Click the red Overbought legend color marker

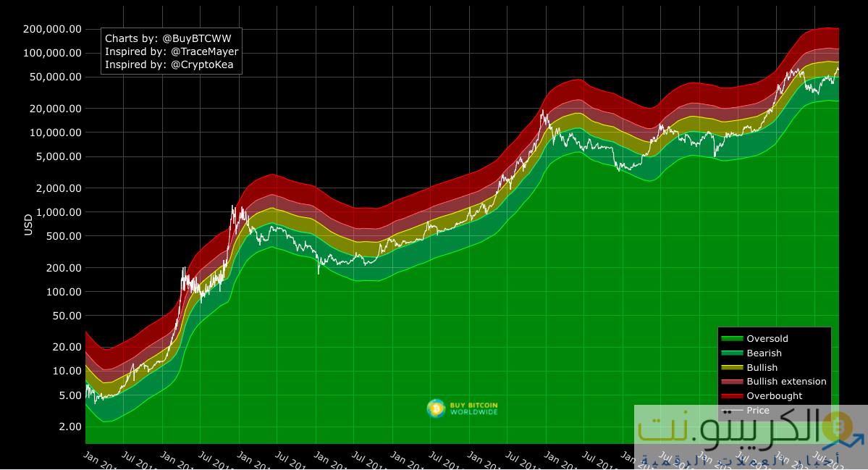732,396
